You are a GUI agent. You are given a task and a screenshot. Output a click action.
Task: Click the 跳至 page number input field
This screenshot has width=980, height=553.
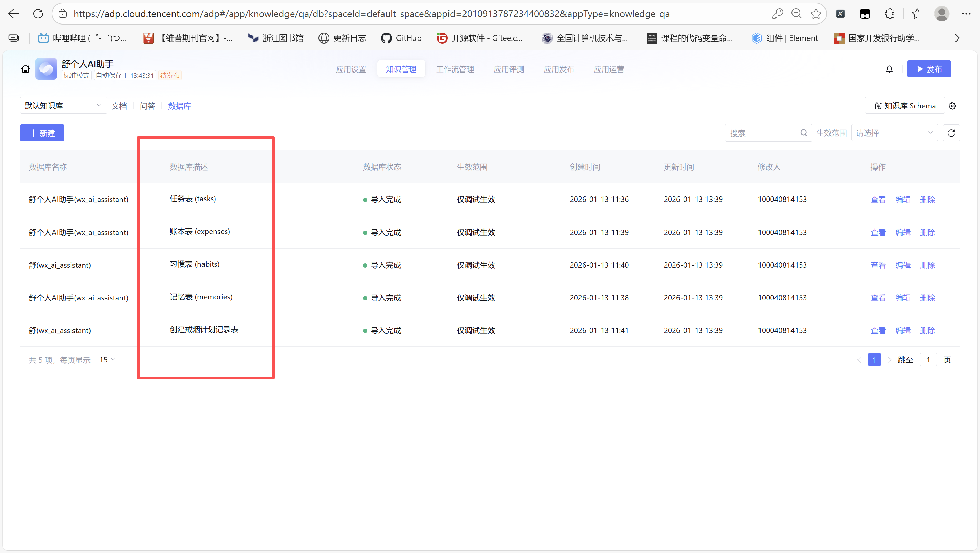[928, 360]
